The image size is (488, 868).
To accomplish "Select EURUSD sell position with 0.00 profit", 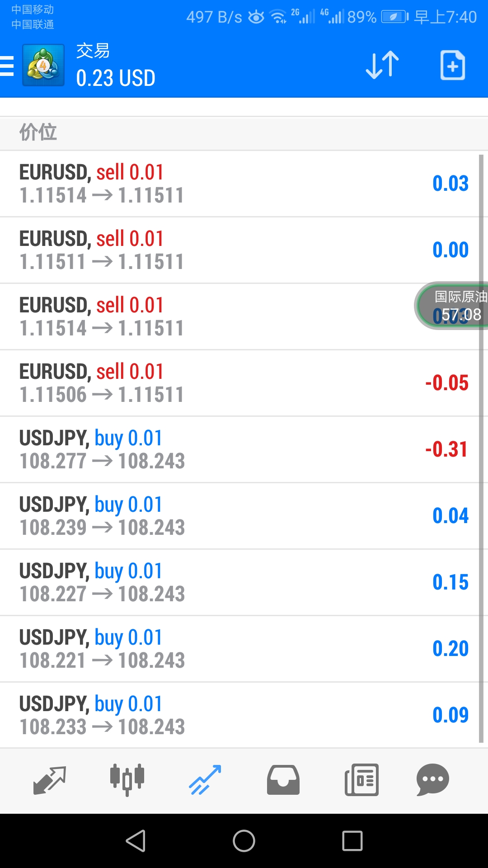I will 239,250.
